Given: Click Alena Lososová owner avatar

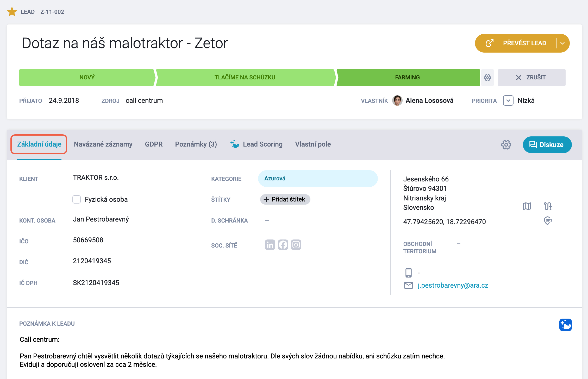Looking at the screenshot, I should 397,100.
